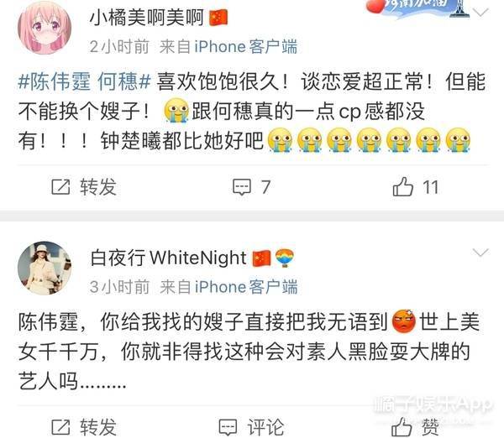Tap the WhiteNight avatar photo

[x=45, y=268]
